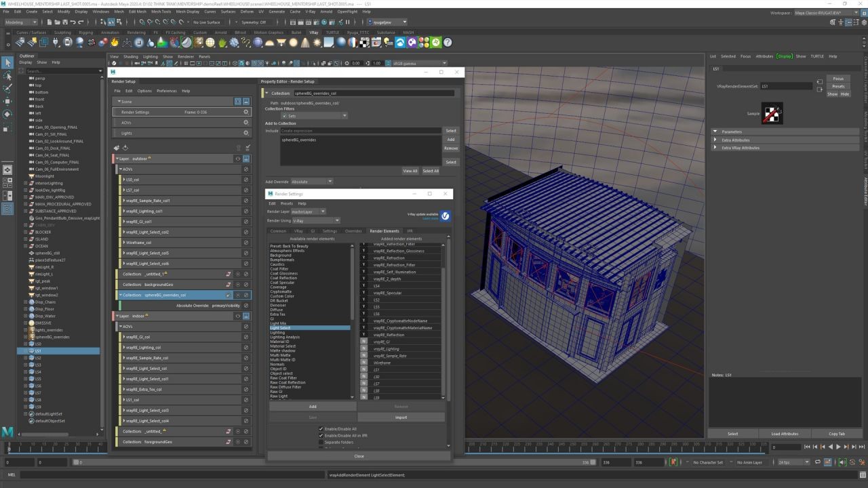Click the Maya logo icon bottom left
The width and height of the screenshot is (868, 488).
(x=7, y=432)
